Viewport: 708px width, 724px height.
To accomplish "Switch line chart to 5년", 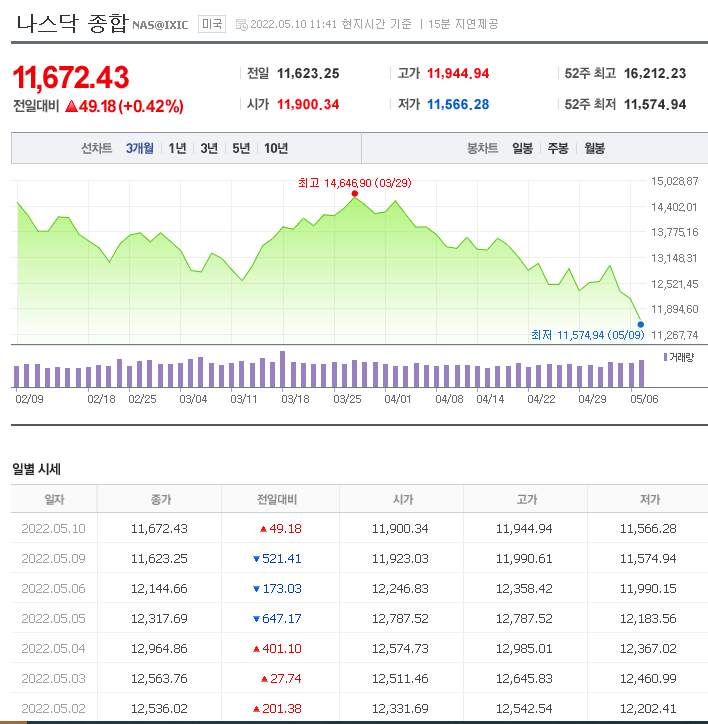I will click(241, 148).
